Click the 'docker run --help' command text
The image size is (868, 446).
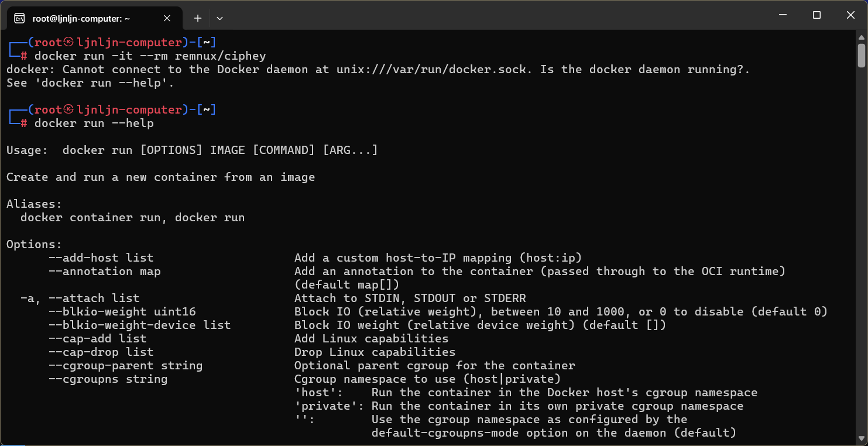pyautogui.click(x=94, y=123)
